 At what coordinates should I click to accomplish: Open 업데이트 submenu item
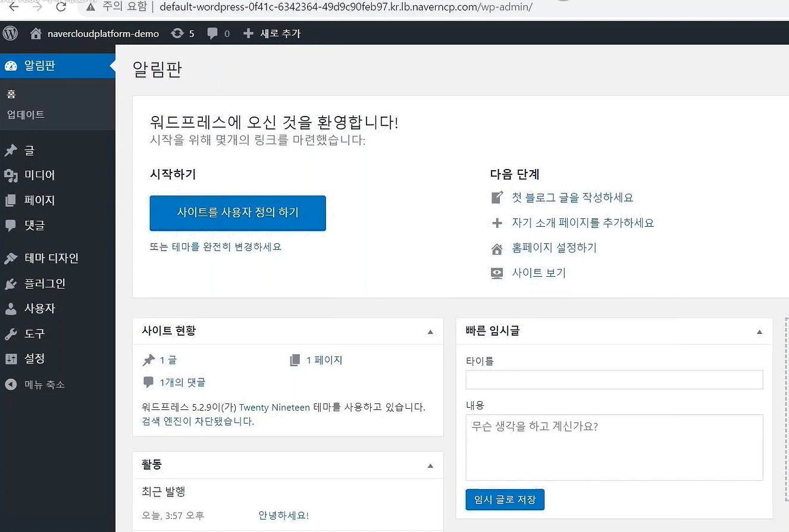point(26,114)
